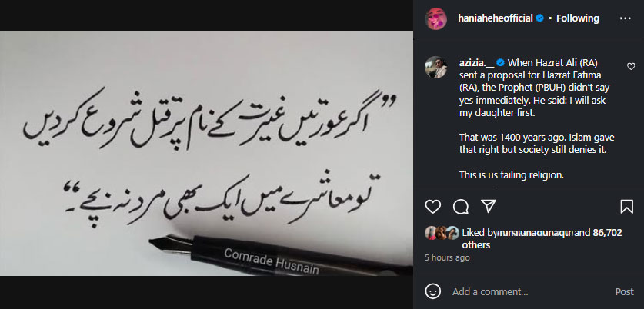Visit haniaheheofficial profile via username

(496, 18)
